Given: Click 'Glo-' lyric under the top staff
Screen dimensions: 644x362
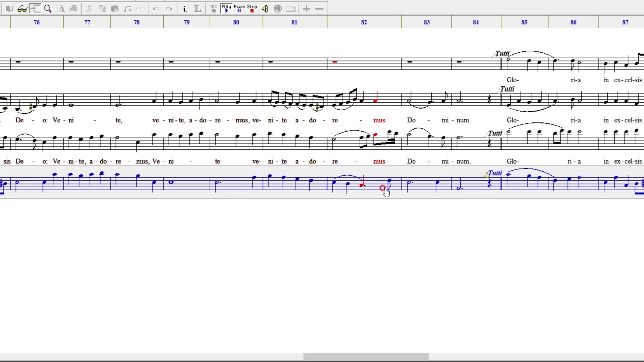Looking at the screenshot, I should 513,80.
